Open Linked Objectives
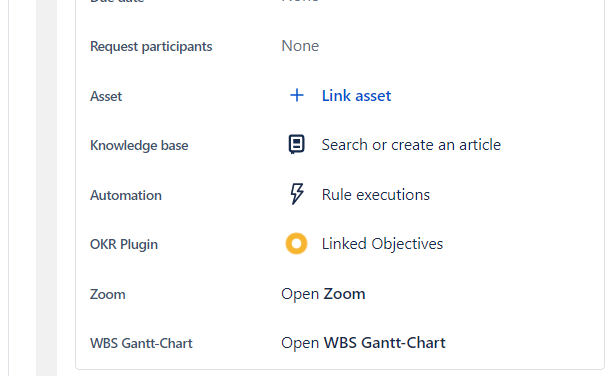Image resolution: width=607 pixels, height=376 pixels. click(x=382, y=244)
